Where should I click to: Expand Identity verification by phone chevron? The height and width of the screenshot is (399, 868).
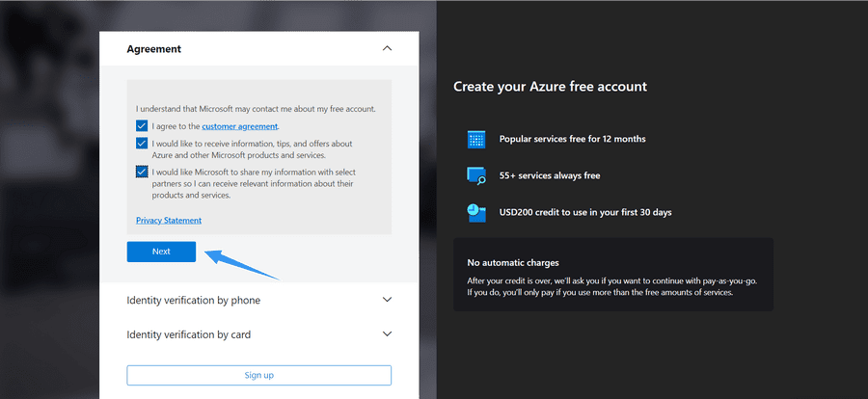coord(387,300)
